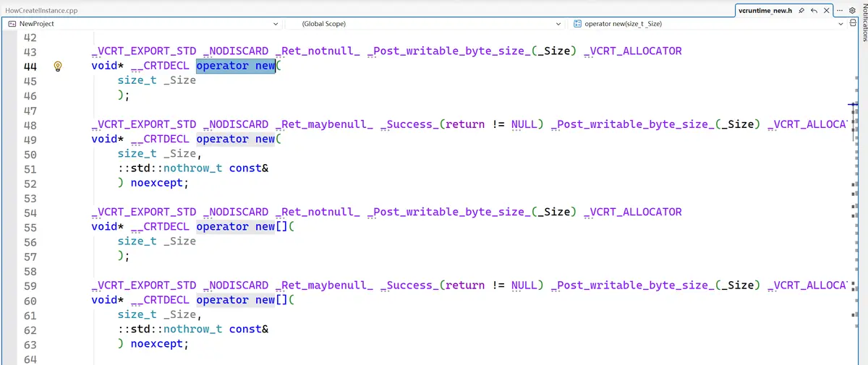Screen dimensions: 868x365
Task: Click _VCRT_ALLOCATOR on line 43
Action: coord(632,51)
